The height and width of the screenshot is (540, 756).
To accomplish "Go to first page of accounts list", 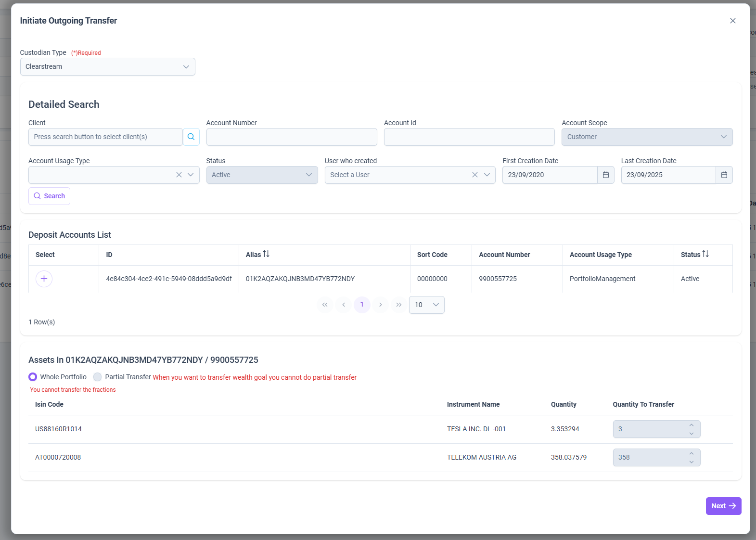I will tap(325, 305).
